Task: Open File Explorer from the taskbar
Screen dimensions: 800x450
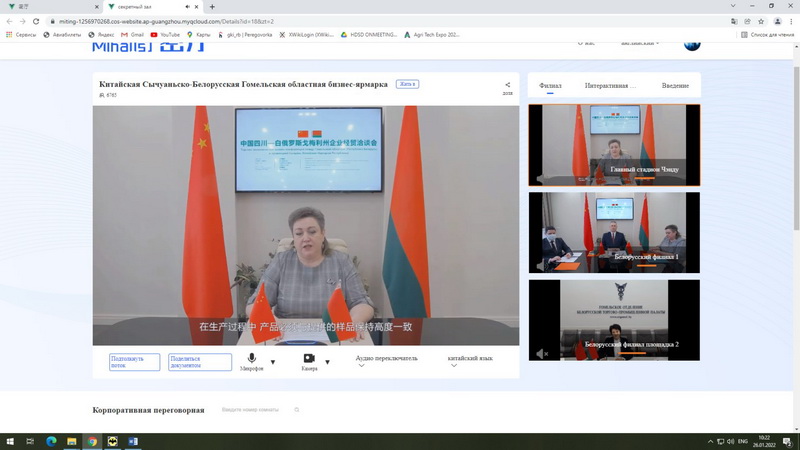Action: pos(71,441)
